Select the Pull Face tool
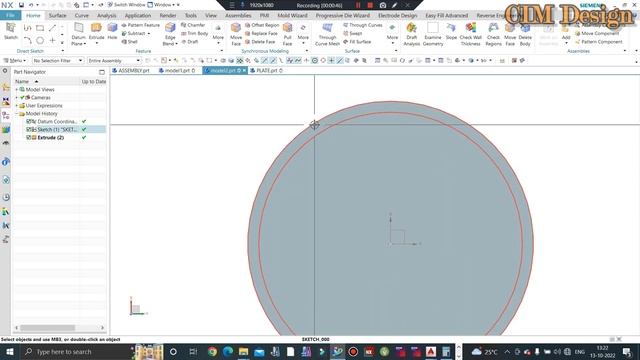 click(x=287, y=34)
